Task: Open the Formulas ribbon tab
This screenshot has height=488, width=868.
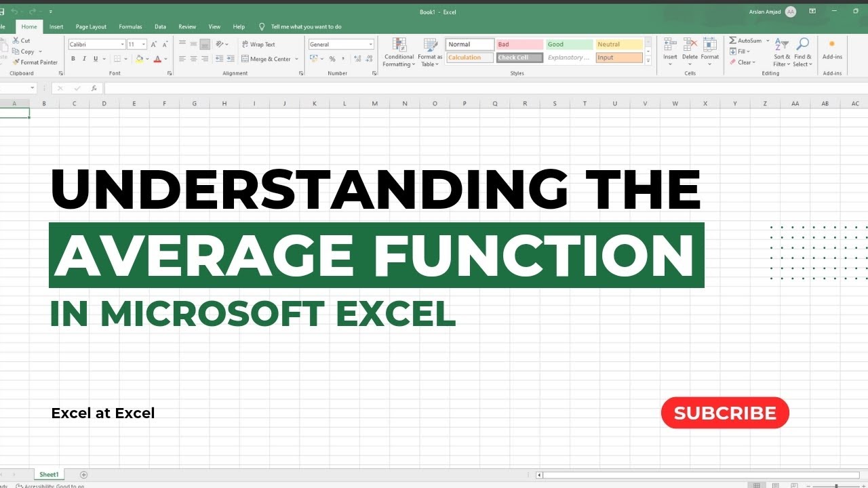Action: coord(130,26)
